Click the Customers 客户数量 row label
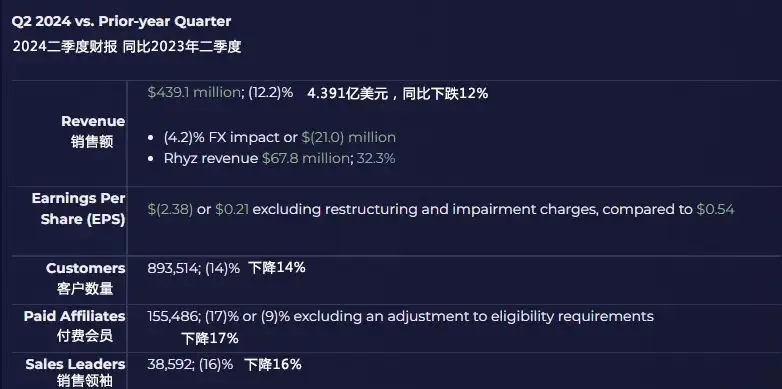The width and height of the screenshot is (782, 389). click(85, 278)
